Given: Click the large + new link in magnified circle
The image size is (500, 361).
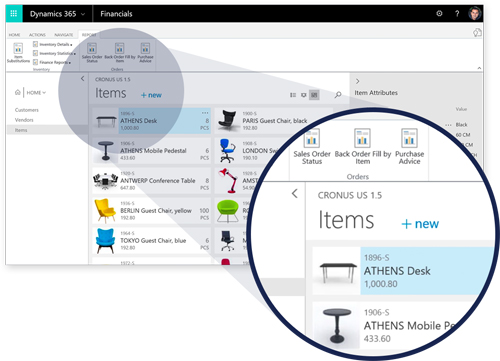Looking at the screenshot, I should [x=420, y=224].
